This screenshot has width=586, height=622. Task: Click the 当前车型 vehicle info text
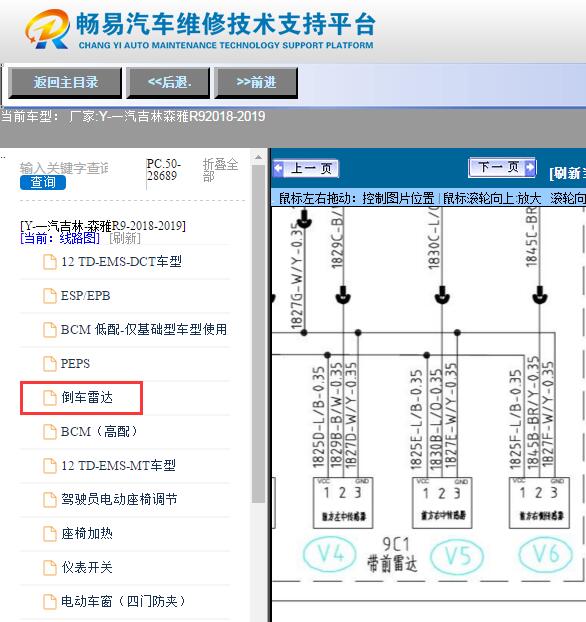point(133,116)
